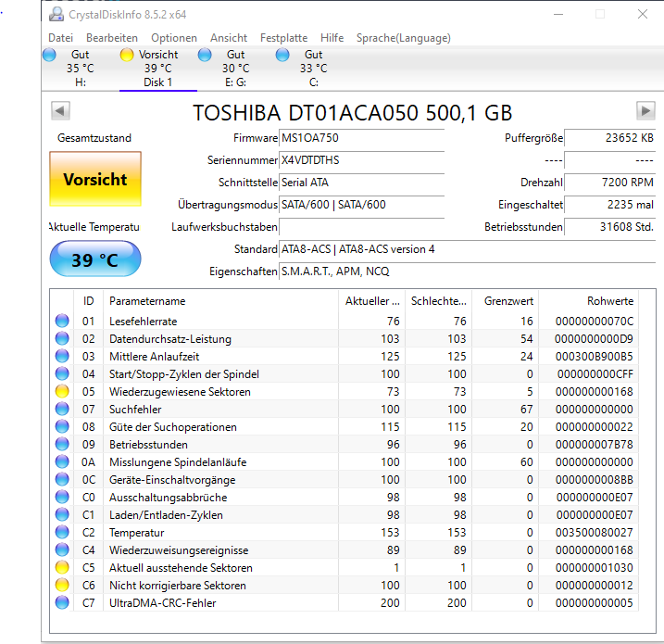Click the Grenzwert column header
Image resolution: width=664 pixels, height=644 pixels.
[x=506, y=301]
